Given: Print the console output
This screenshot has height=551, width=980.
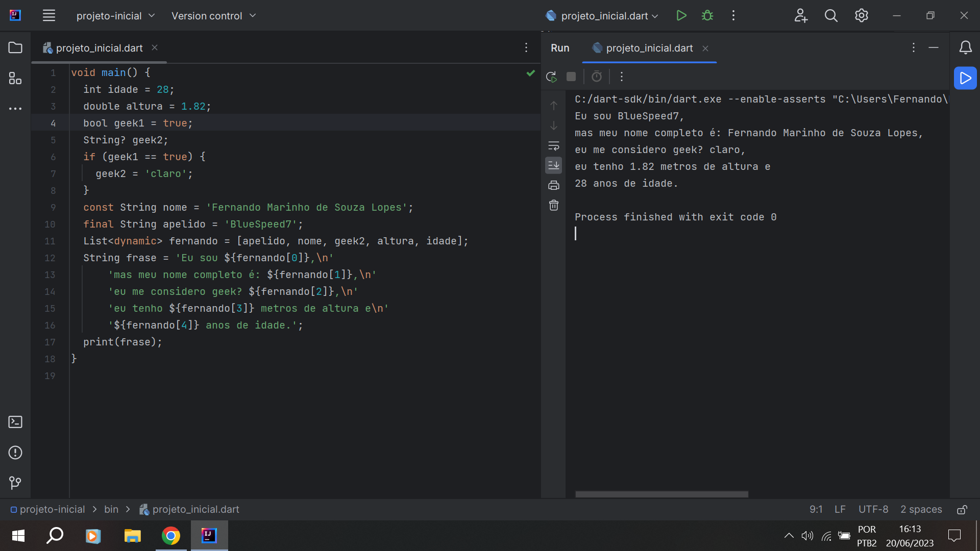Looking at the screenshot, I should (x=554, y=185).
